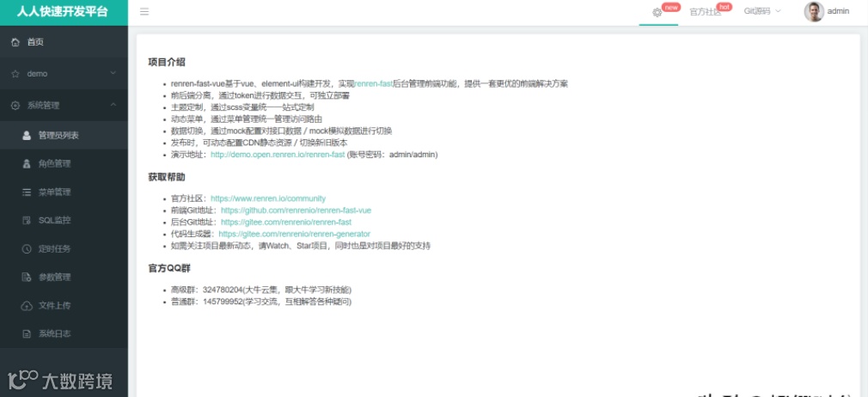Click the gear icon beside 系统管理

[15, 105]
